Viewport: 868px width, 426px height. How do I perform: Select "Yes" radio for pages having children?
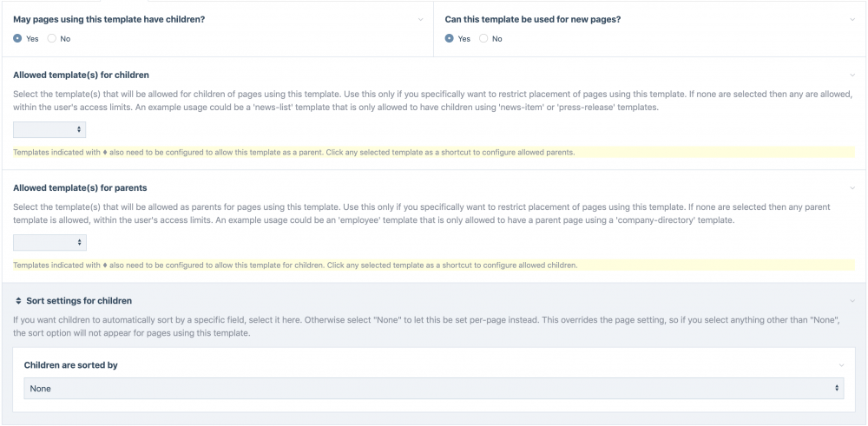coord(17,39)
